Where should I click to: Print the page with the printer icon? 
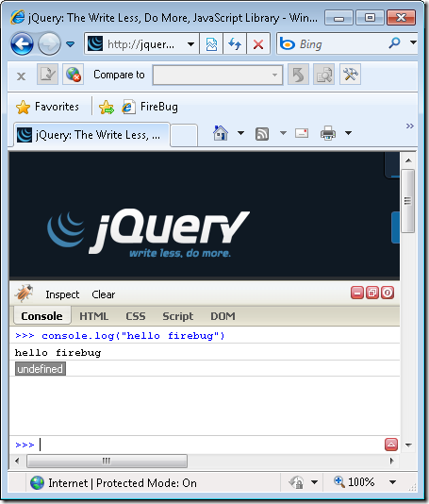(328, 133)
